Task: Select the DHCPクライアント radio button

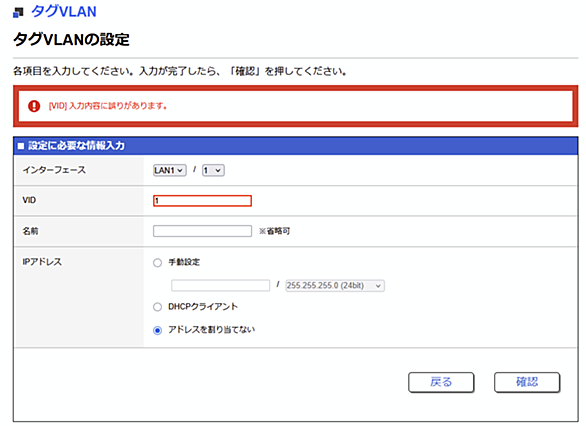Action: click(x=157, y=307)
